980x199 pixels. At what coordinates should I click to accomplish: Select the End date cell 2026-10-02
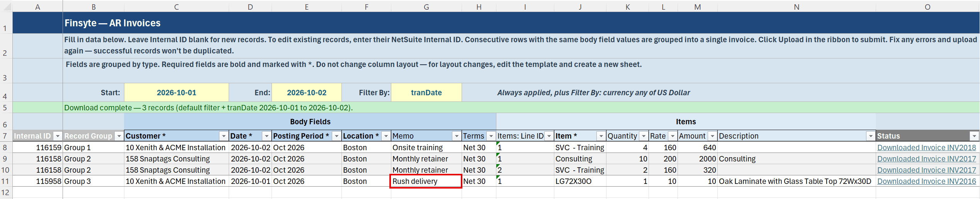(307, 93)
